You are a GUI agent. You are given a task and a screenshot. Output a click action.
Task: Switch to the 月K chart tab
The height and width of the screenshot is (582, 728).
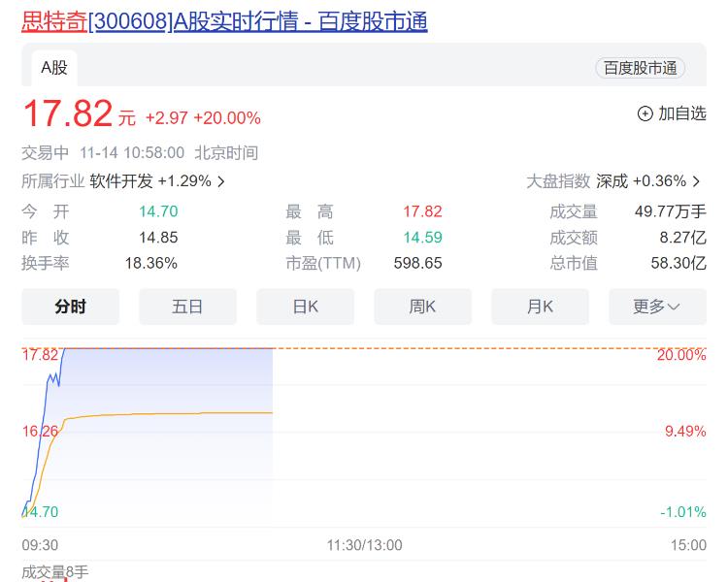540,307
